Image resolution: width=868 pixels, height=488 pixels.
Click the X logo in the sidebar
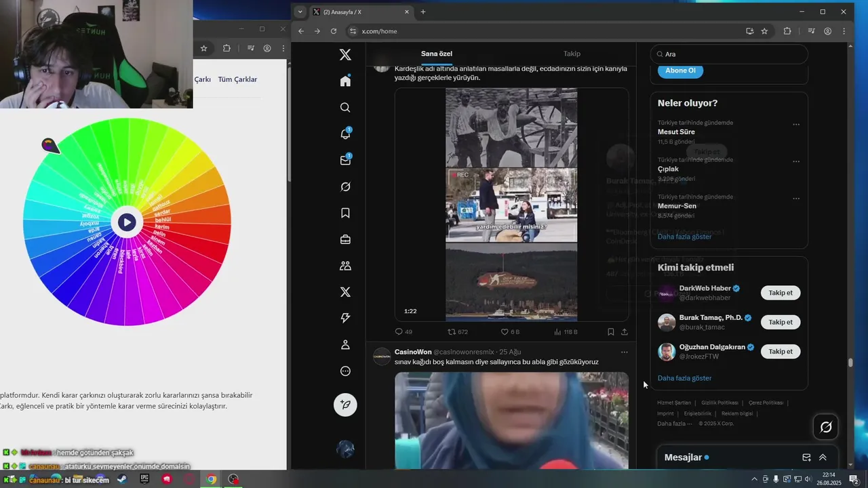(345, 55)
